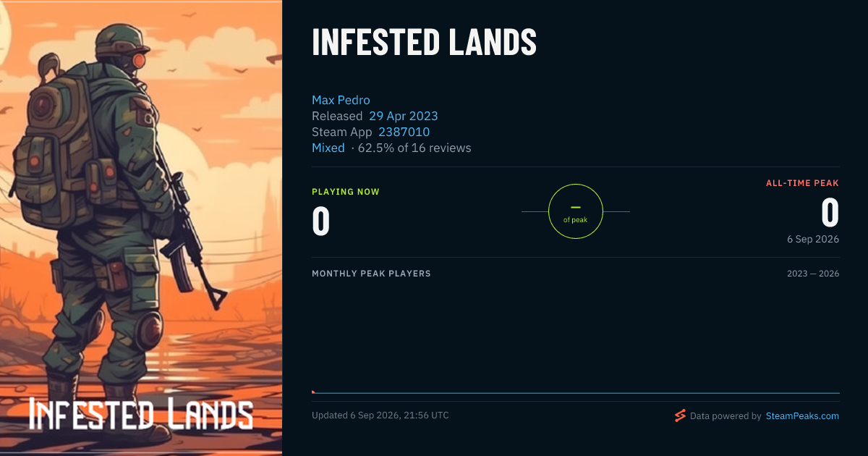Click the SteamPeaks logo icon
Screen dimensions: 868x456
tap(680, 415)
